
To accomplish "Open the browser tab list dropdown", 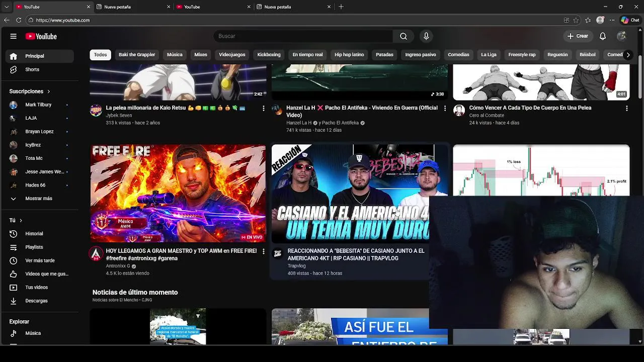I will [7, 7].
